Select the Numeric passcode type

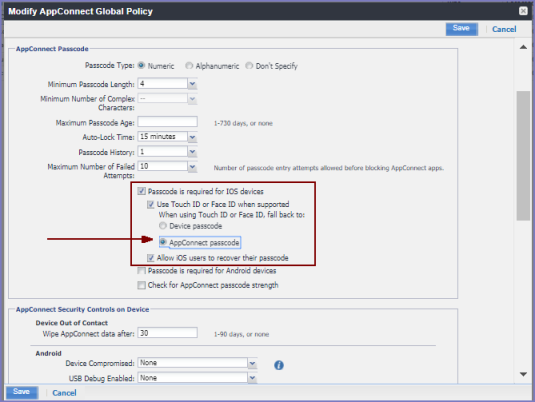coord(141,65)
